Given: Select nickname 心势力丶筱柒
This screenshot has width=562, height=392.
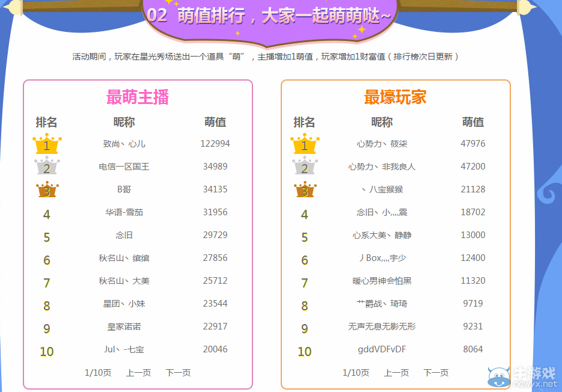Looking at the screenshot, I should click(x=382, y=144).
